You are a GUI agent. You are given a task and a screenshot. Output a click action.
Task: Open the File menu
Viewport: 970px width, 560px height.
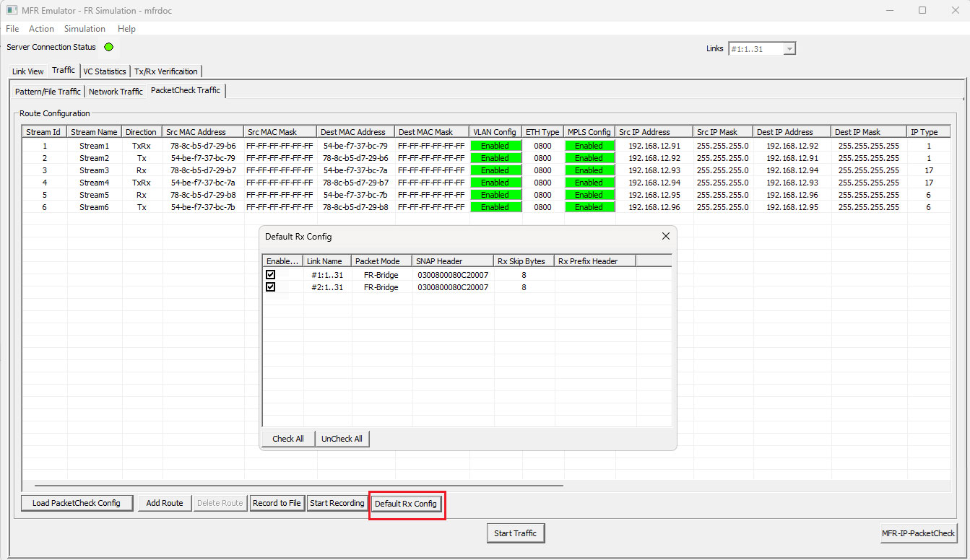tap(12, 29)
